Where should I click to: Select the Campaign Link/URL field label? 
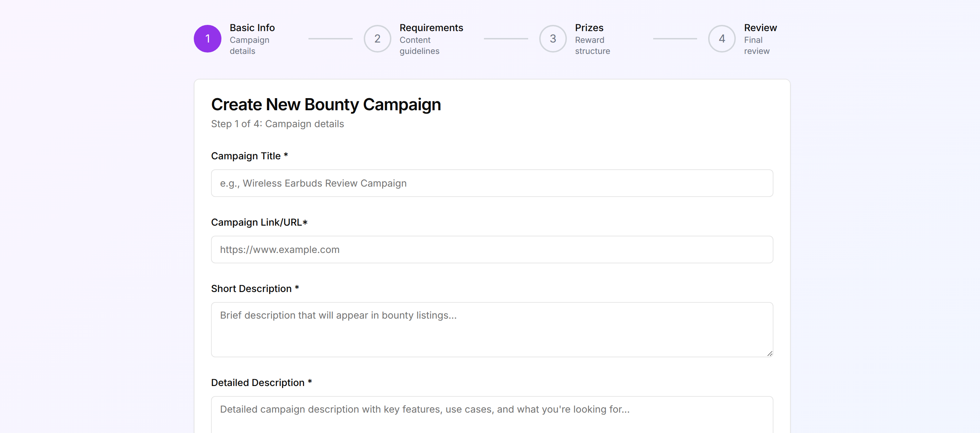coord(259,222)
